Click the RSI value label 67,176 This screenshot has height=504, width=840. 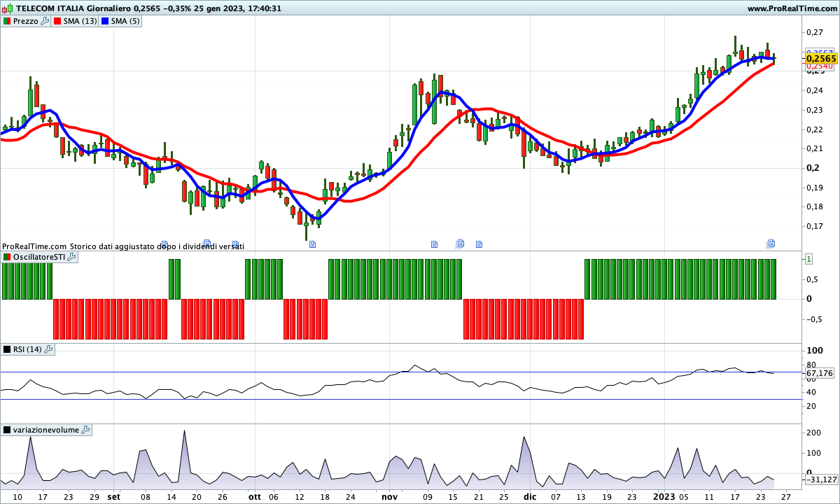820,374
